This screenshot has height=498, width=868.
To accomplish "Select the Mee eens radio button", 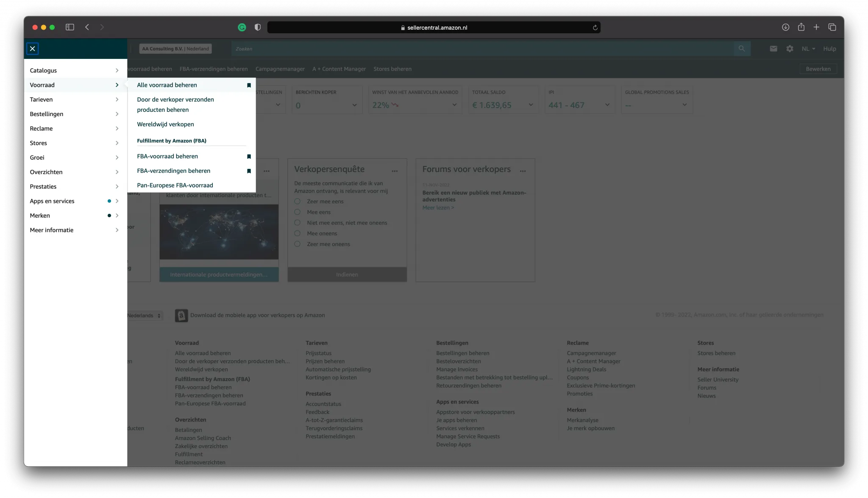I will pos(298,212).
